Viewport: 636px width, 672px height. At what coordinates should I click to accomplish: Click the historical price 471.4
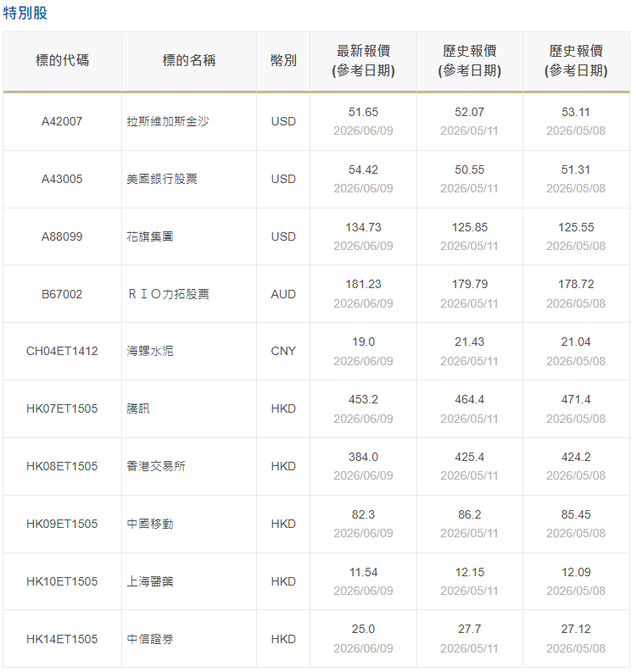coord(576,400)
